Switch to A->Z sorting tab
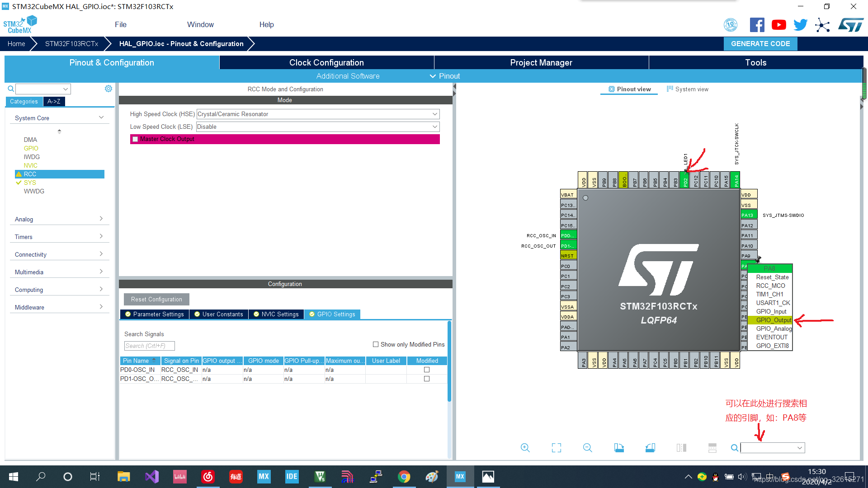 [54, 101]
